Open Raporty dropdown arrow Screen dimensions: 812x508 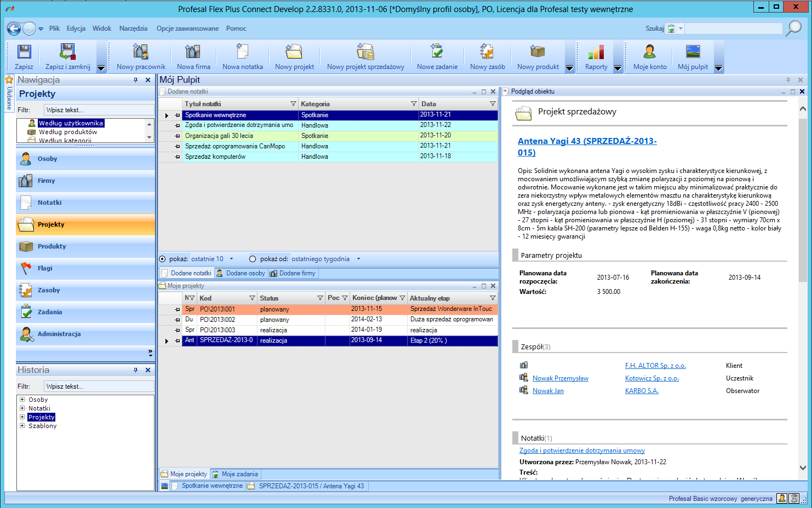(x=618, y=68)
